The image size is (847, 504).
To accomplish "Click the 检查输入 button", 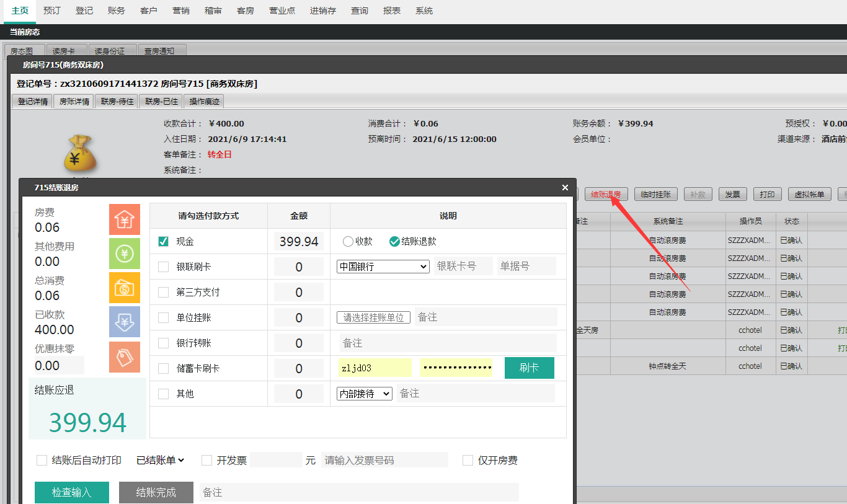I will (x=72, y=492).
